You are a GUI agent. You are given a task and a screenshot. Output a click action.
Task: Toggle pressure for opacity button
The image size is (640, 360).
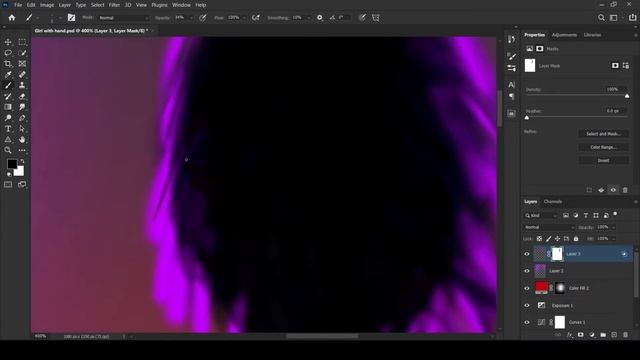click(x=202, y=18)
